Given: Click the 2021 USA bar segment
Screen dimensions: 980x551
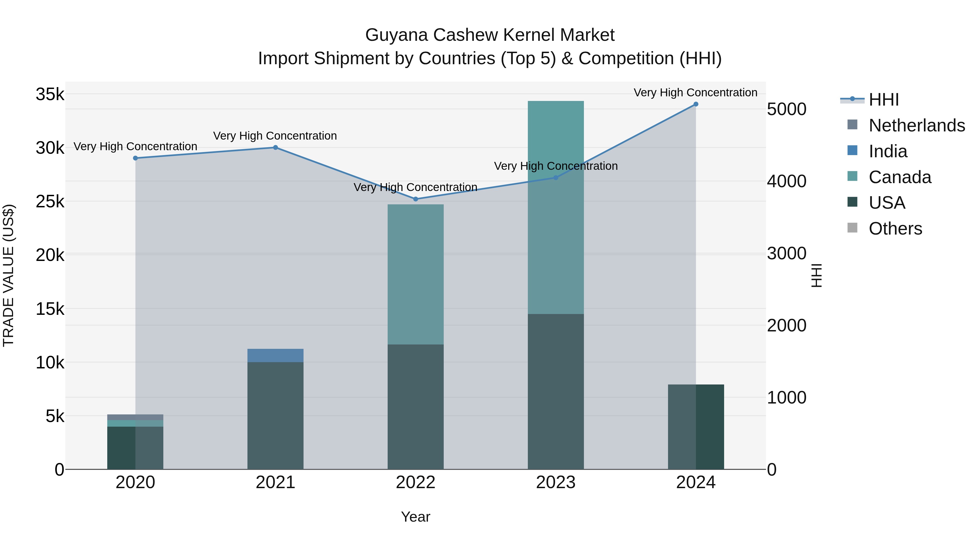Looking at the screenshot, I should (x=275, y=415).
